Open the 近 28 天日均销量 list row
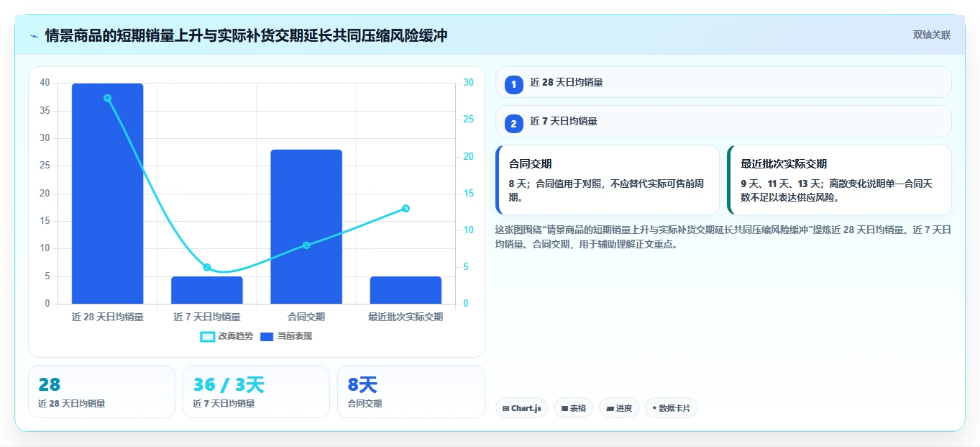The width and height of the screenshot is (980, 447). (723, 82)
